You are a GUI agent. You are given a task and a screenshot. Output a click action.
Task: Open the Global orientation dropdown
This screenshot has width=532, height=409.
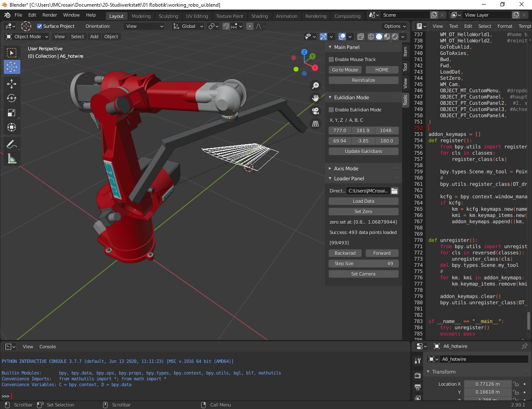188,26
